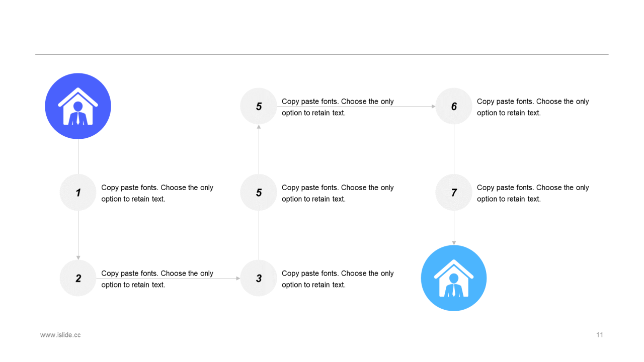Click the middle-row circle numbered 5
Image resolution: width=644 pixels, height=362 pixels.
(x=259, y=193)
